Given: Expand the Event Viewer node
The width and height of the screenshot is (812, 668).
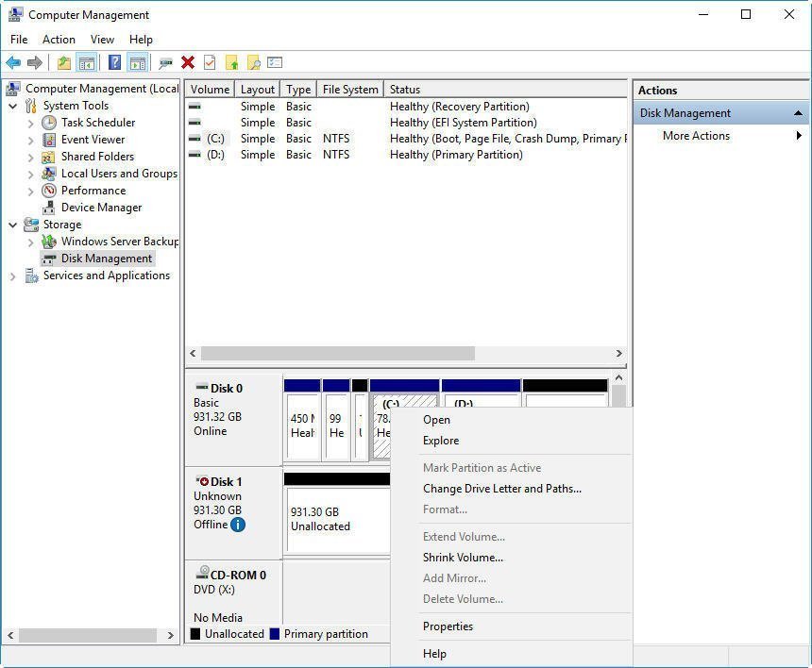Looking at the screenshot, I should coord(30,141).
